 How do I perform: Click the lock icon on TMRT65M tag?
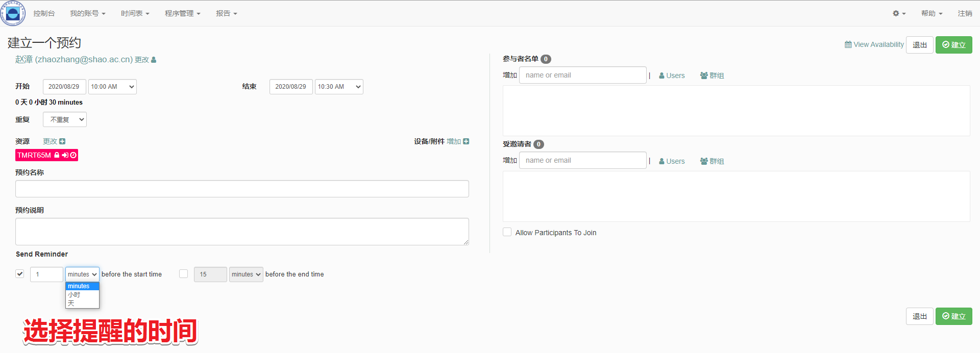(x=57, y=155)
